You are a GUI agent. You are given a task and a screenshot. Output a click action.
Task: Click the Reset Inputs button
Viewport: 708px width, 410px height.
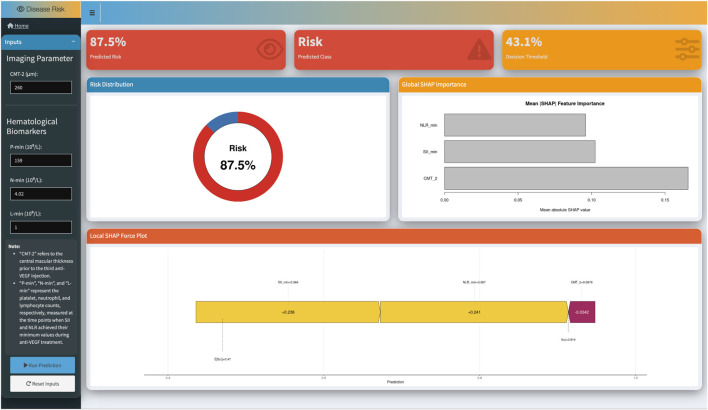coord(42,384)
